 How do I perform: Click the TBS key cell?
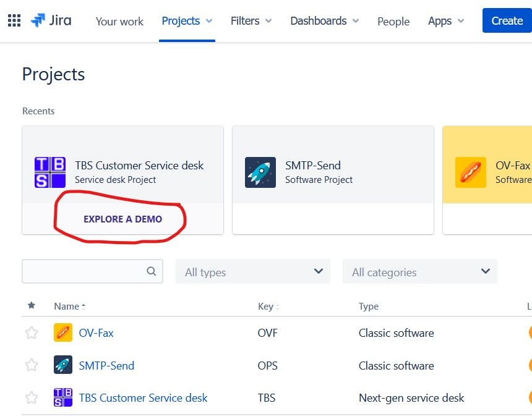click(x=267, y=397)
